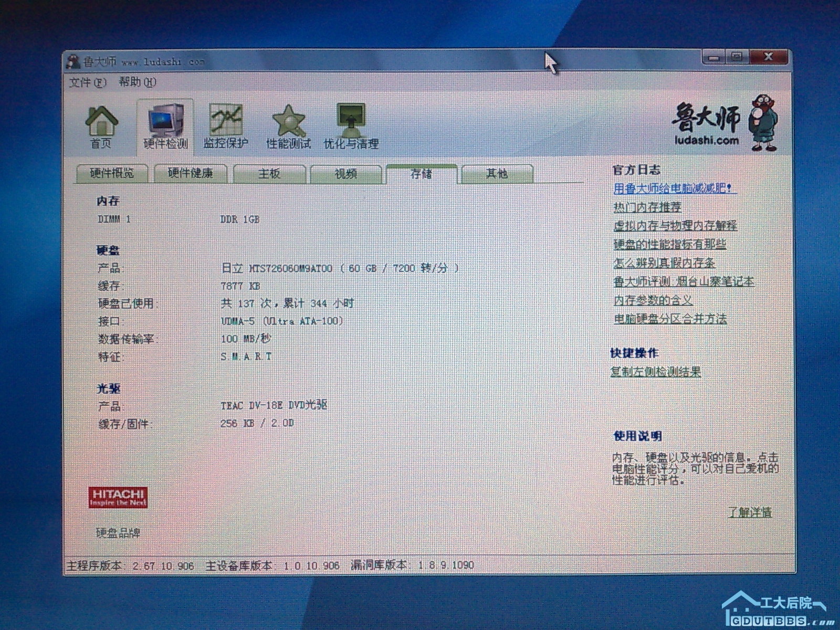840x630 pixels.
Task: Click 复制左侧检测结果 copy results link
Action: [x=655, y=372]
